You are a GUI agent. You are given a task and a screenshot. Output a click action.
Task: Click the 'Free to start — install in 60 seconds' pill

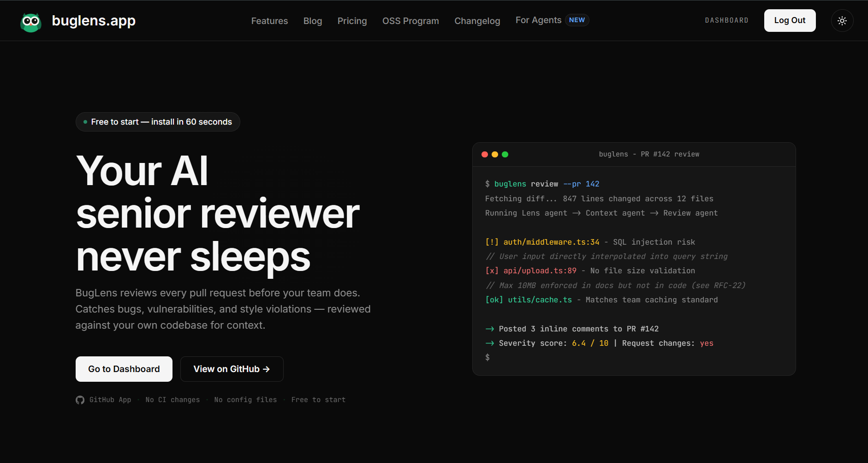click(158, 122)
